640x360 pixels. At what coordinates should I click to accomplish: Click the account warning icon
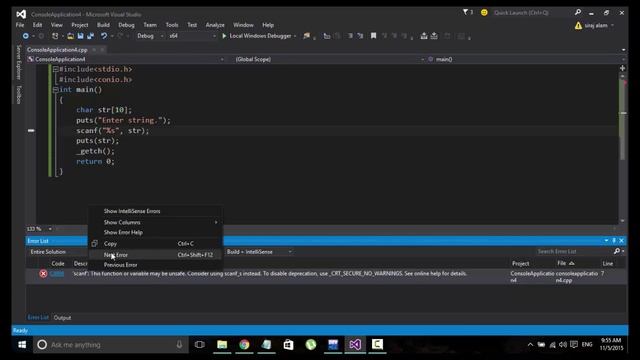pyautogui.click(x=578, y=26)
